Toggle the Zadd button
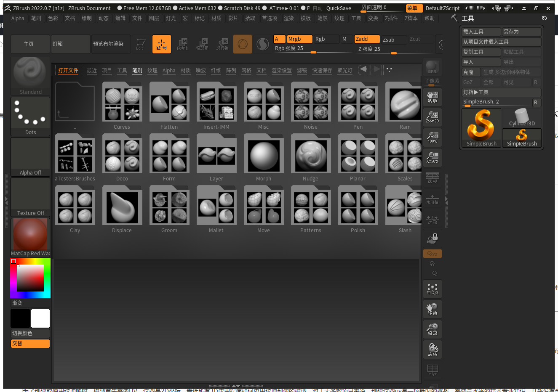558x392 pixels. (367, 39)
